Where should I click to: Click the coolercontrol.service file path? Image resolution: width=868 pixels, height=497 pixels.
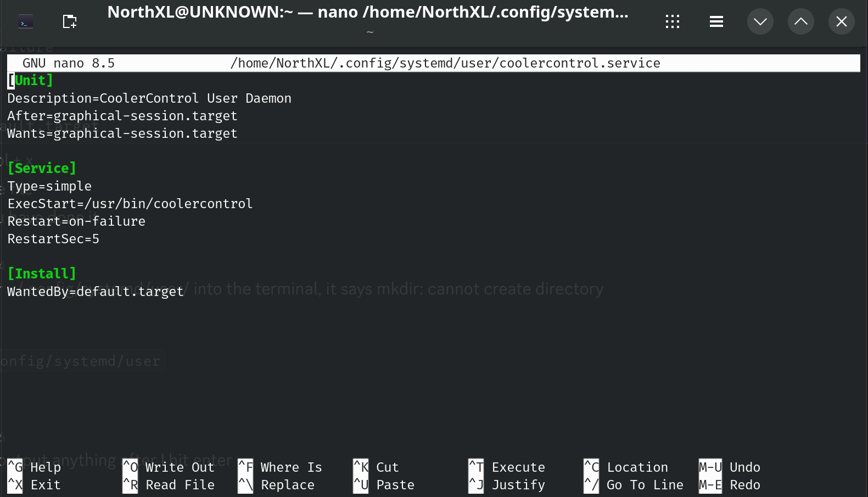[445, 63]
